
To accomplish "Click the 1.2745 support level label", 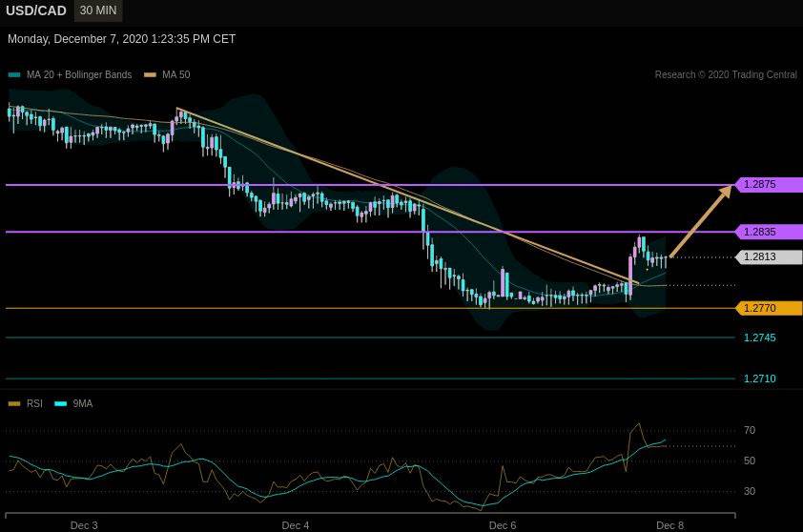I will coord(759,338).
